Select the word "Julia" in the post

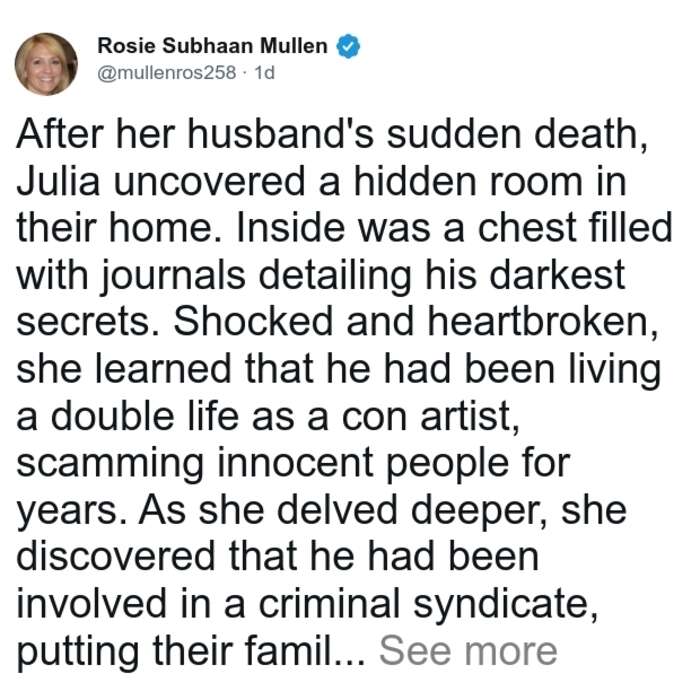(x=58, y=181)
